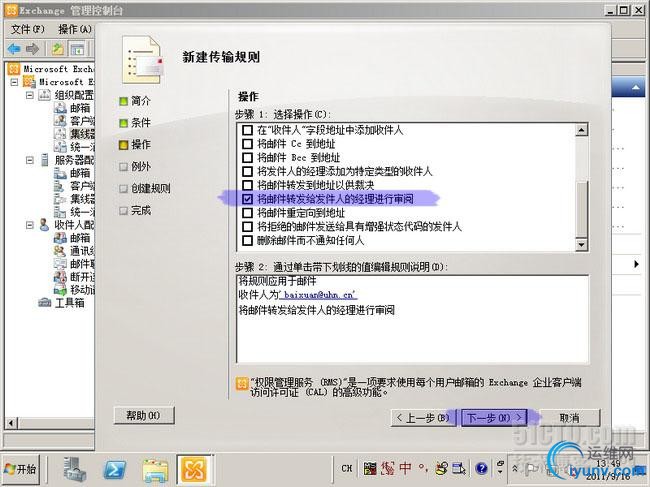This screenshot has width=650, height=487.
Task: Click the actions list vertical scrollbar thumb
Action: click(x=582, y=208)
